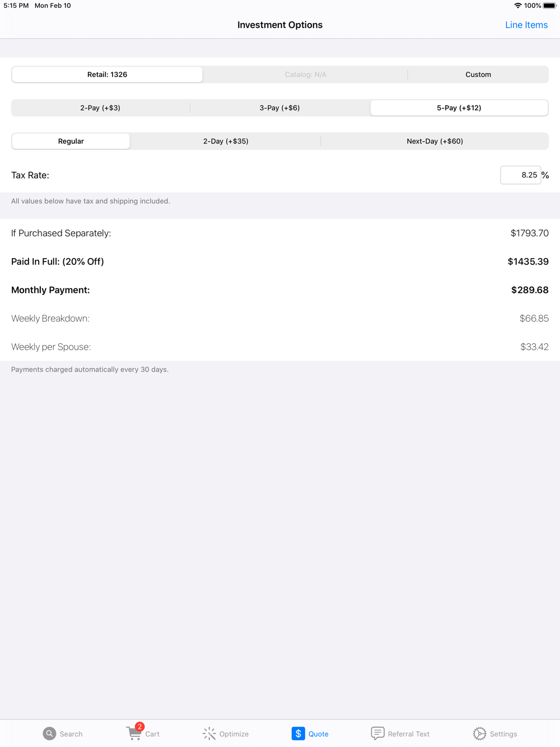The height and width of the screenshot is (747, 560).
Task: Open the Settings gear icon
Action: coord(479,734)
